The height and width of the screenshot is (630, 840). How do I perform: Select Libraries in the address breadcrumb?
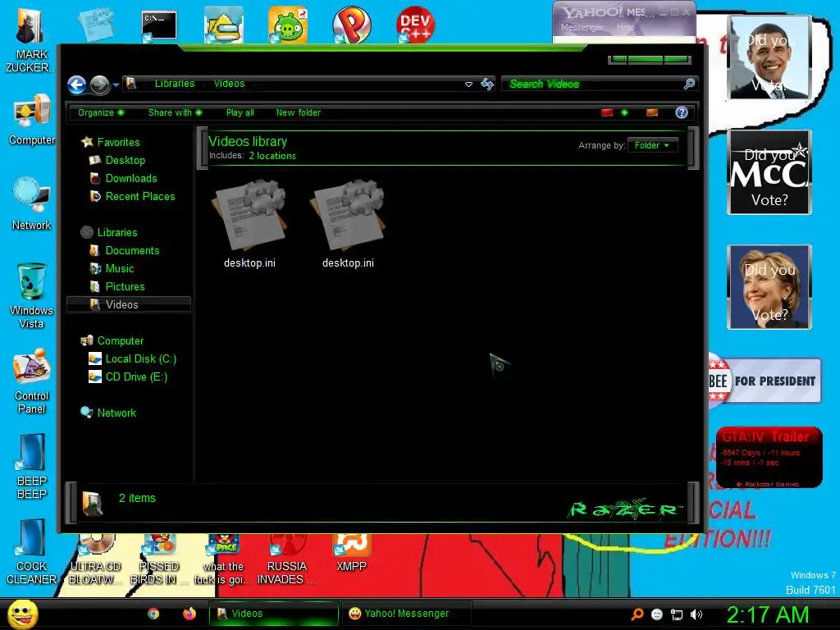click(175, 84)
